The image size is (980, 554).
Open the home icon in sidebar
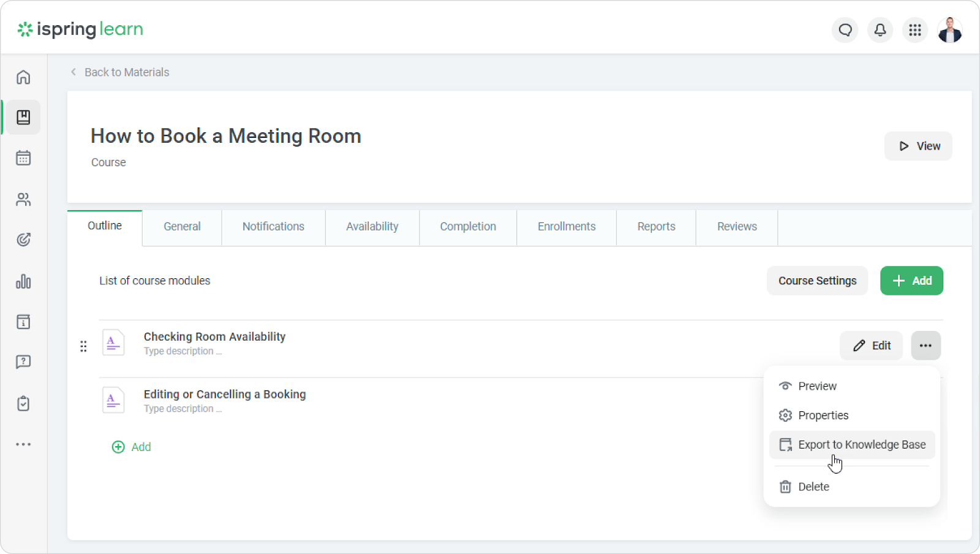pyautogui.click(x=23, y=77)
